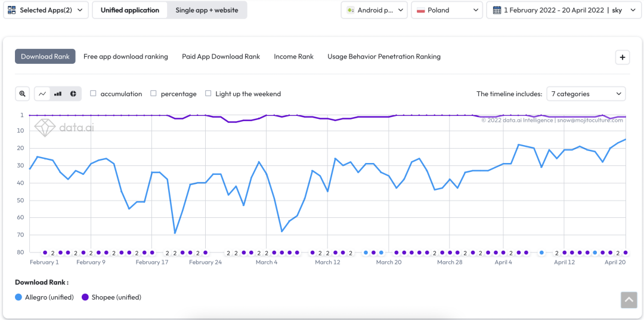Switch to bar chart view
Image resolution: width=644 pixels, height=320 pixels.
click(x=58, y=94)
